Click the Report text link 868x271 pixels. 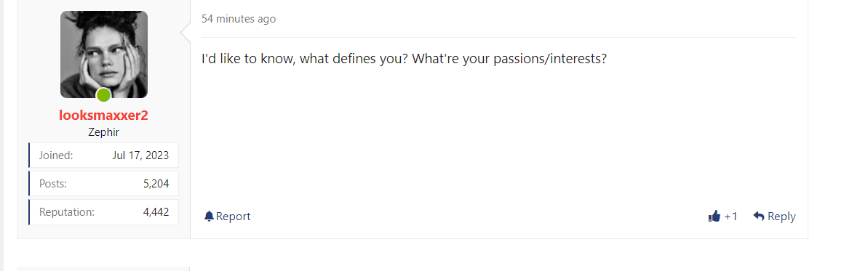click(233, 217)
